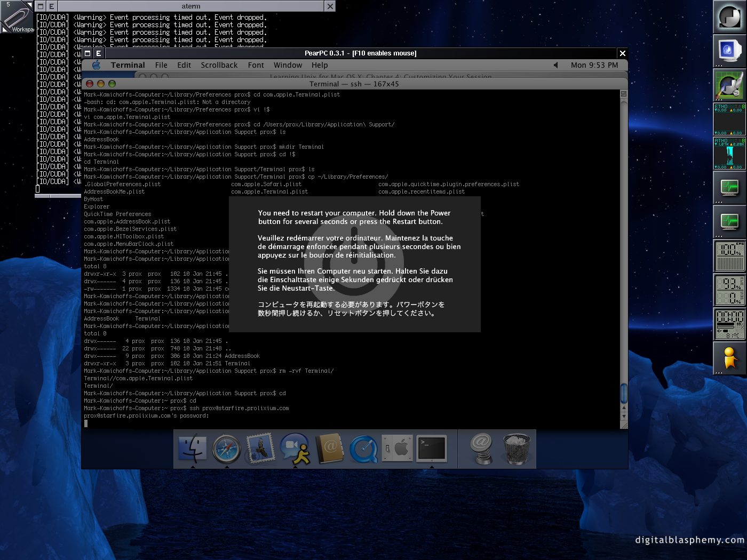Open the Help menu
This screenshot has height=560, width=747.
pyautogui.click(x=320, y=65)
